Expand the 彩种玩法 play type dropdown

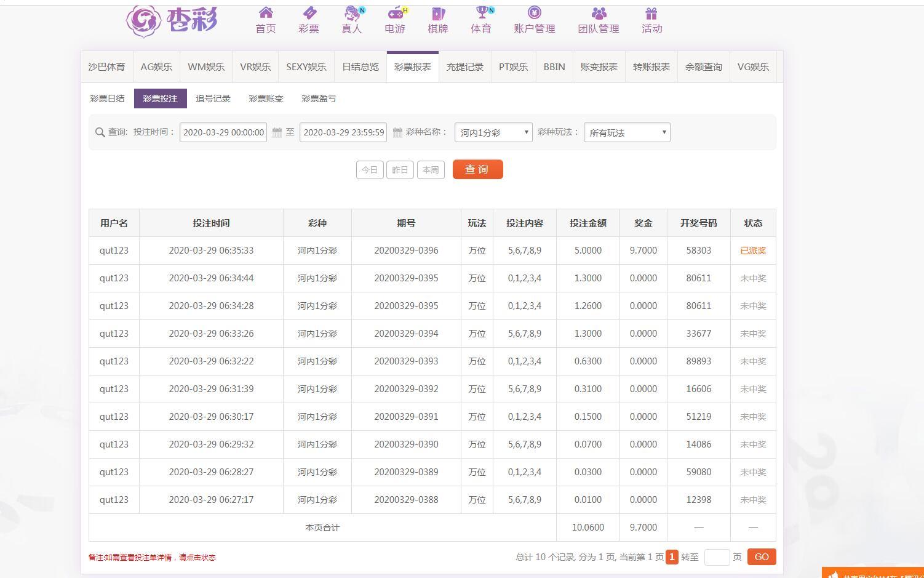pos(627,132)
